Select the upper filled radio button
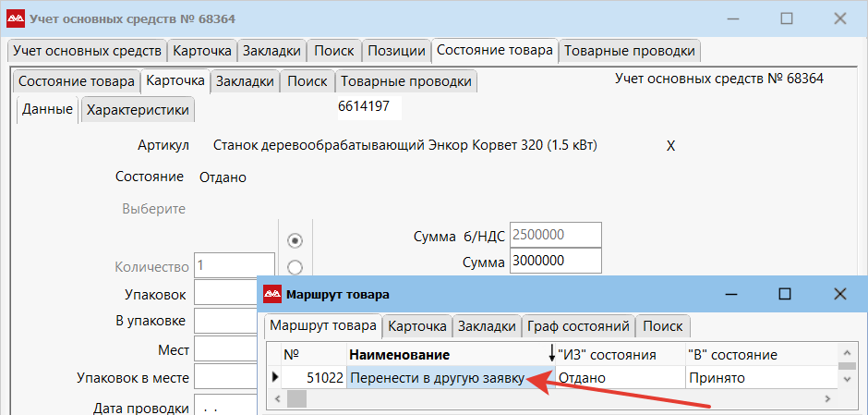 [x=295, y=240]
